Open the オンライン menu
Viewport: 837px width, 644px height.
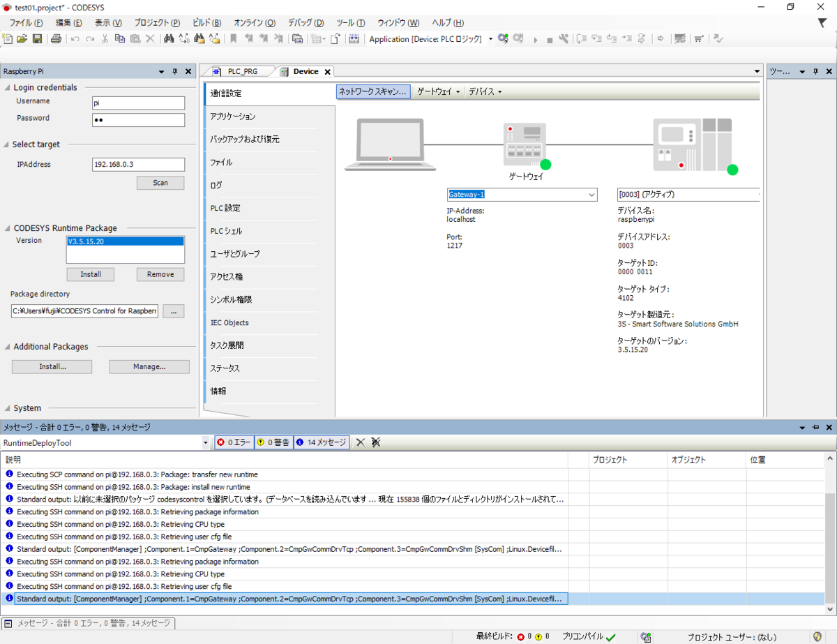pos(255,23)
